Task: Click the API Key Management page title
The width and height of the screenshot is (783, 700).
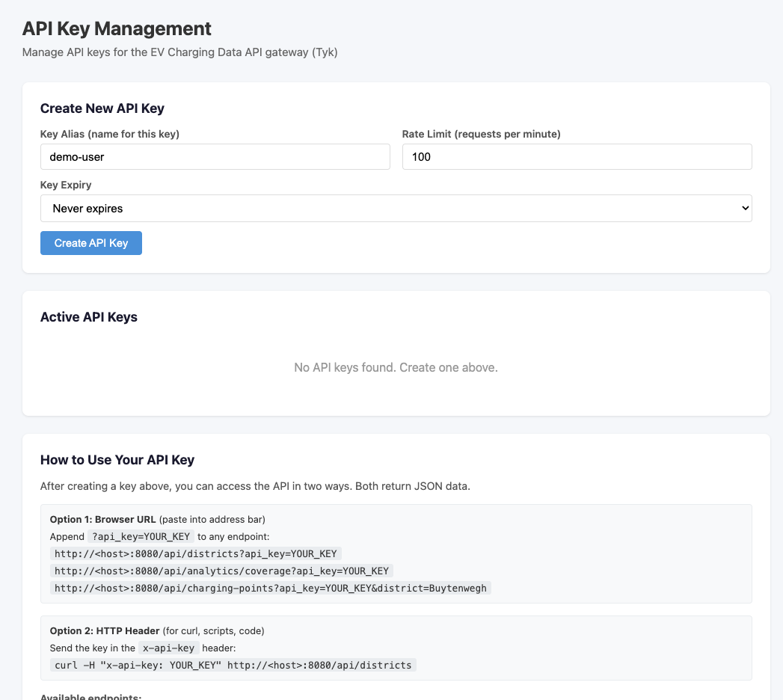Action: (x=117, y=29)
